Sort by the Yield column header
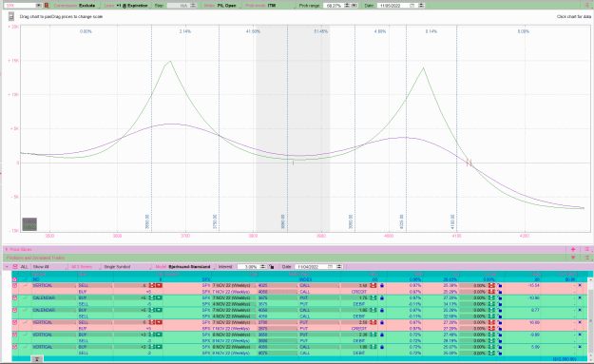 coord(418,274)
